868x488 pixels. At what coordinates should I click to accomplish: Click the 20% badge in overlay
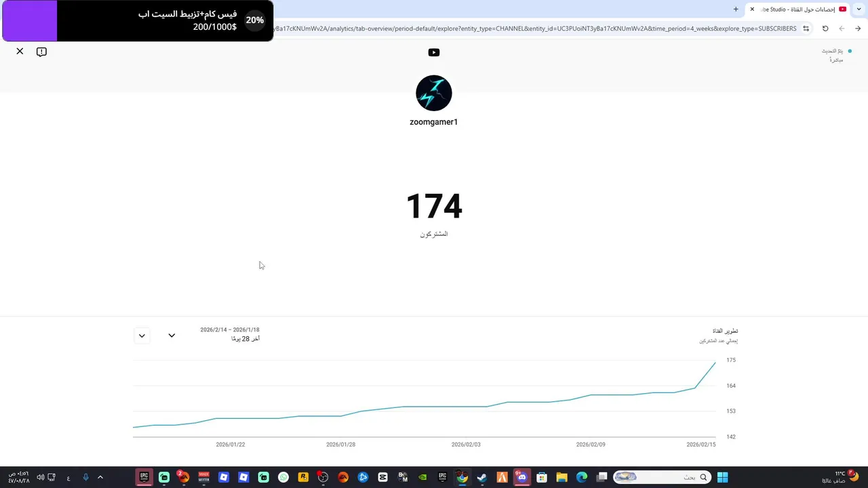[x=255, y=20]
